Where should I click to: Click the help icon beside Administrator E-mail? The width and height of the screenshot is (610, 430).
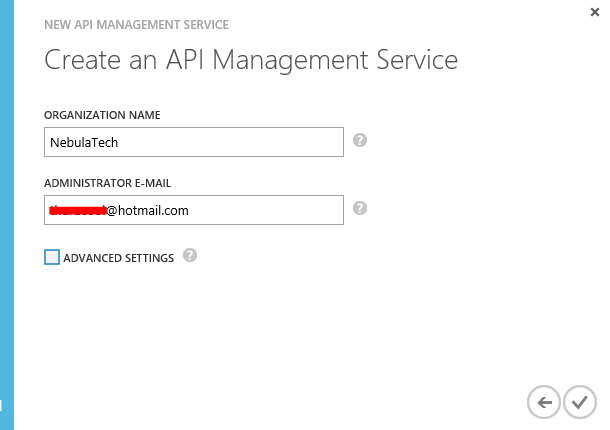(361, 209)
